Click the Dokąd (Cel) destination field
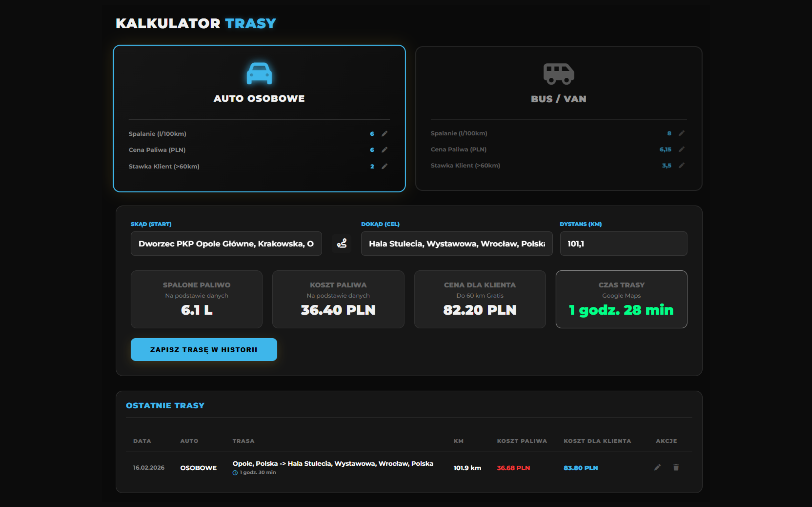The width and height of the screenshot is (812, 507). click(456, 244)
